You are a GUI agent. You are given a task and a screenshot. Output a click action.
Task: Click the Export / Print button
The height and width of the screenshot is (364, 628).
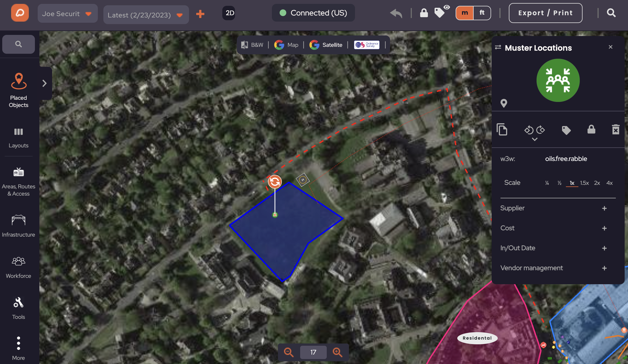545,13
